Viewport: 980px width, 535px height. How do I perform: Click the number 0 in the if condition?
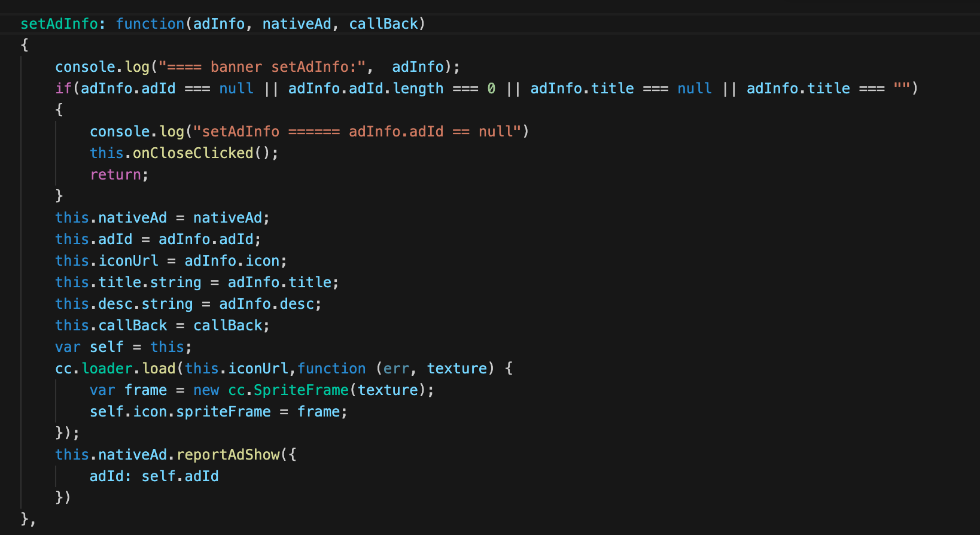491,89
